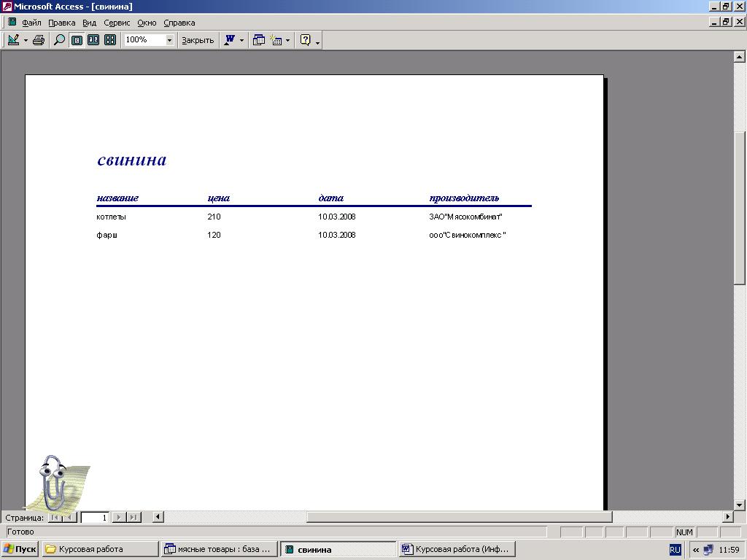Screen dimensions: 747x560
Task: Click the Закрыть button
Action: coord(198,41)
